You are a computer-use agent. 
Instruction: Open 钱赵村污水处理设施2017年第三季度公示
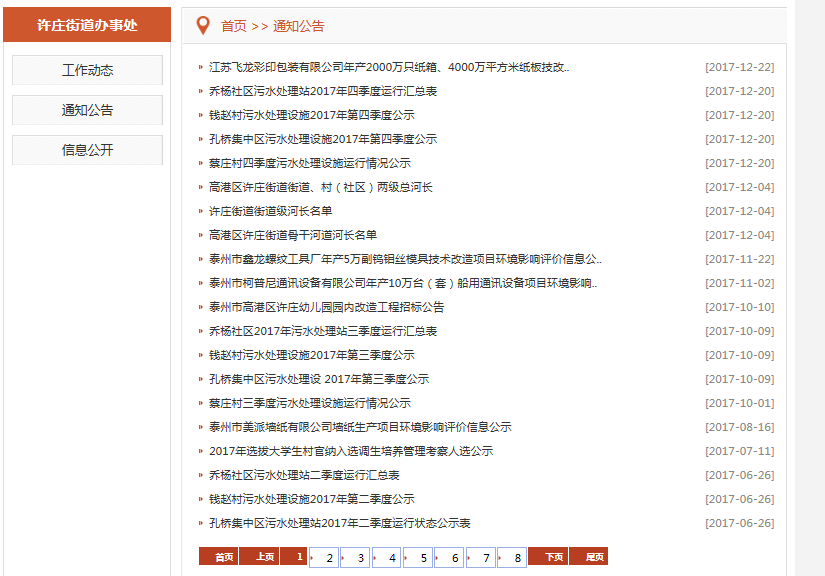(311, 355)
